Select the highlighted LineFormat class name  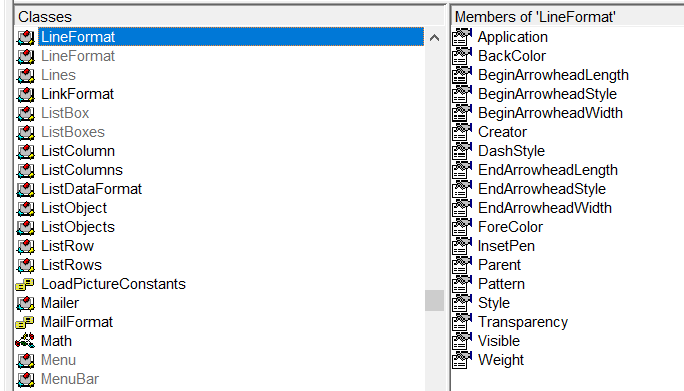pos(78,37)
